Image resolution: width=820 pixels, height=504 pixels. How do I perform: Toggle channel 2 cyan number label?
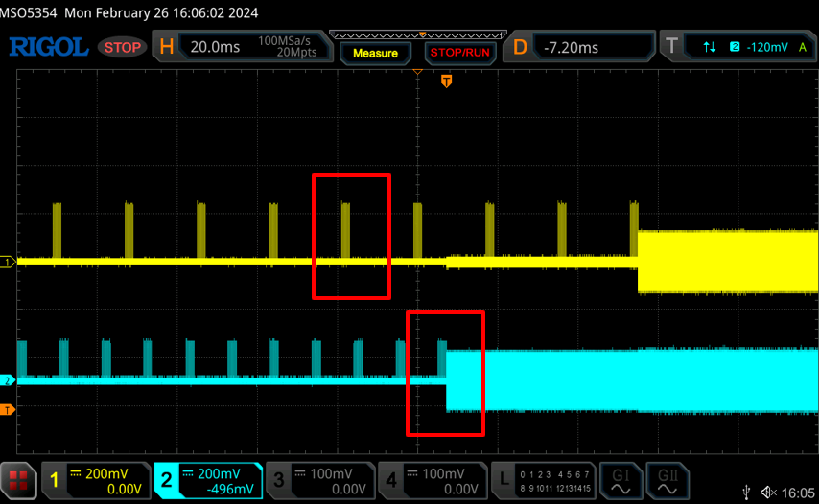tap(166, 480)
